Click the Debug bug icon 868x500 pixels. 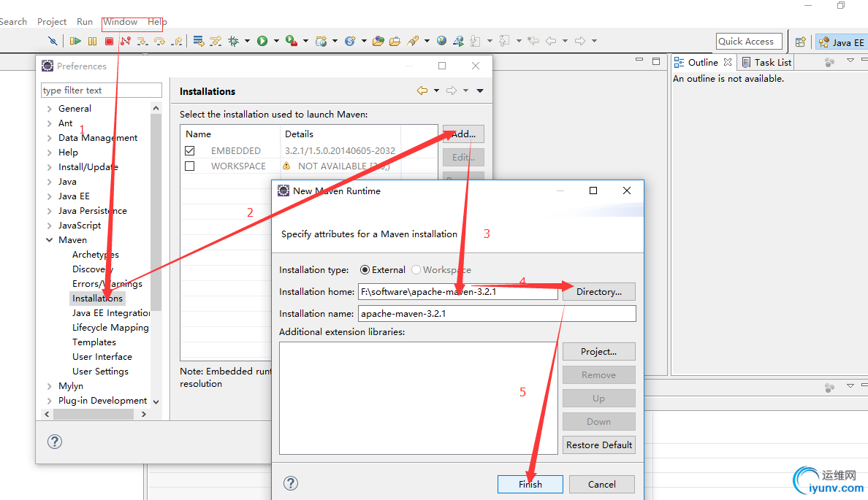pyautogui.click(x=234, y=41)
